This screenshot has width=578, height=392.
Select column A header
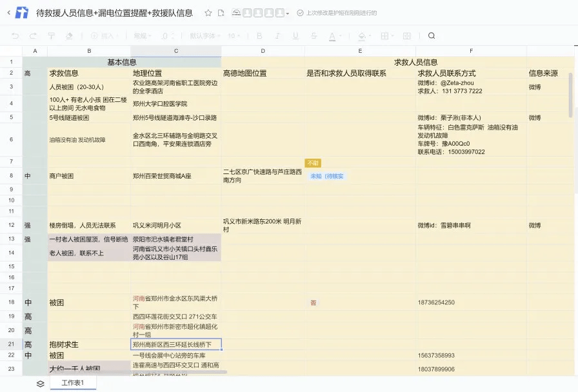(x=35, y=51)
